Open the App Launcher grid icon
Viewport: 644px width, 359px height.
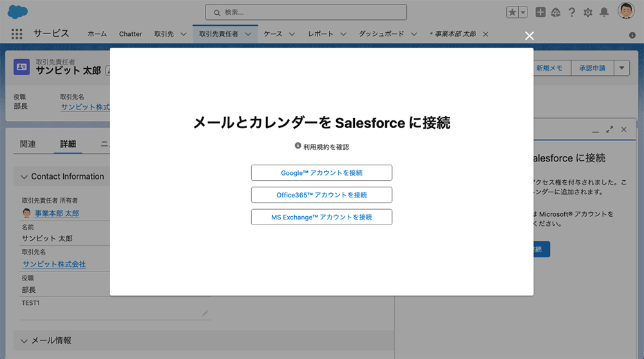[17, 34]
